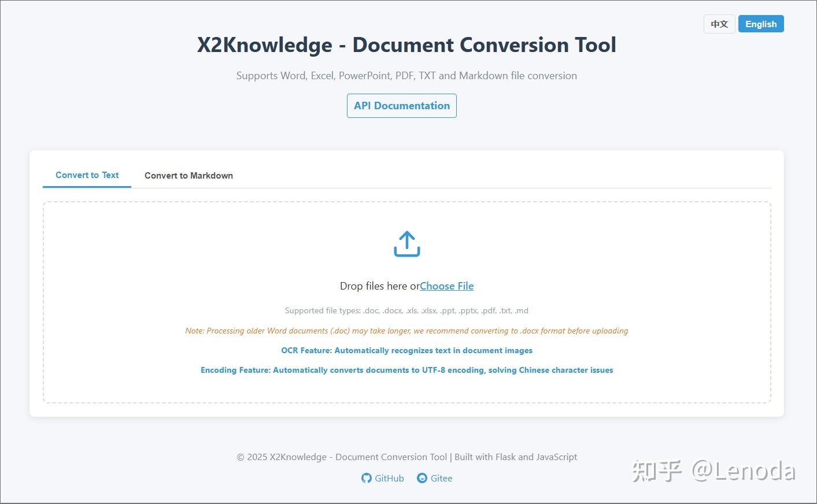Open the Gitee text link

441,478
